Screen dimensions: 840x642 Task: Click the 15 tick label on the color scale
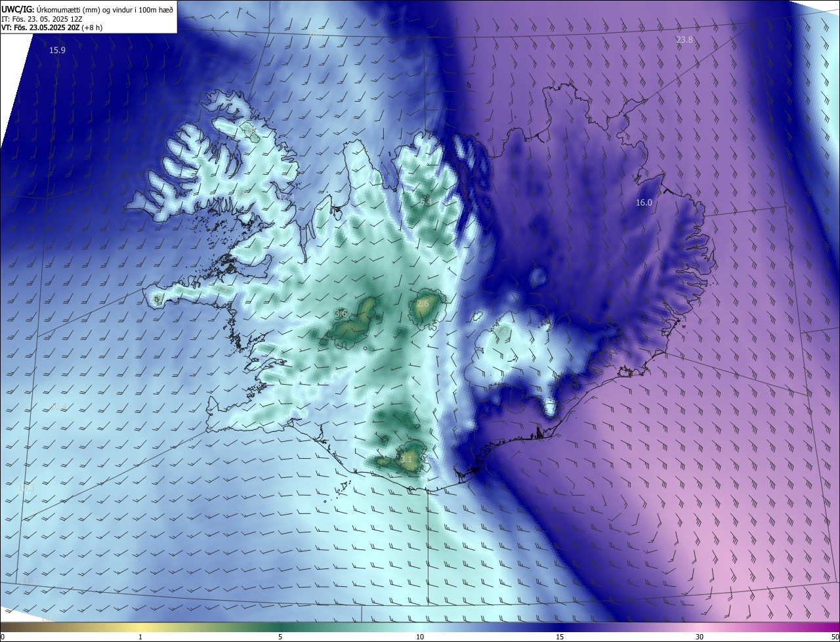point(560,637)
